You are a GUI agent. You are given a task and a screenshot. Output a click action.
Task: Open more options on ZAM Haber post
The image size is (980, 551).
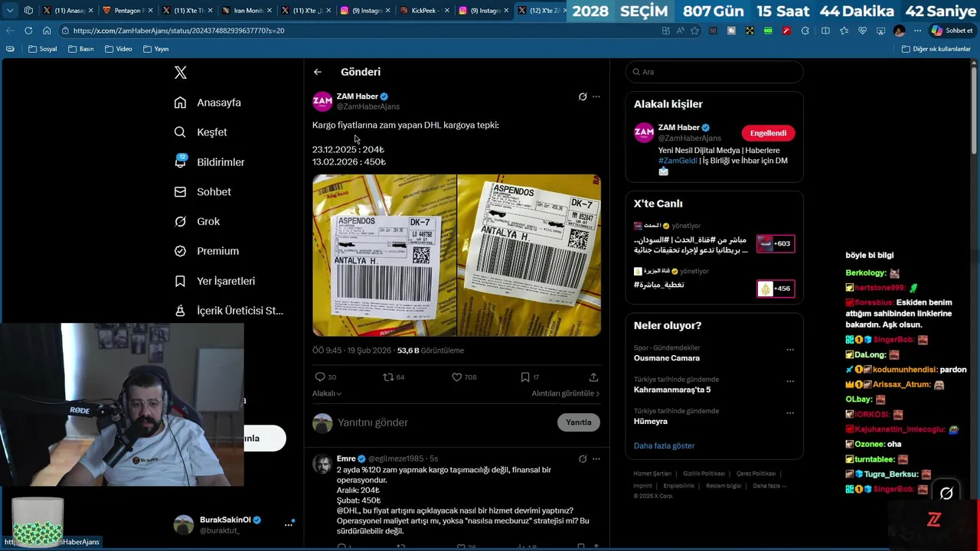(596, 96)
